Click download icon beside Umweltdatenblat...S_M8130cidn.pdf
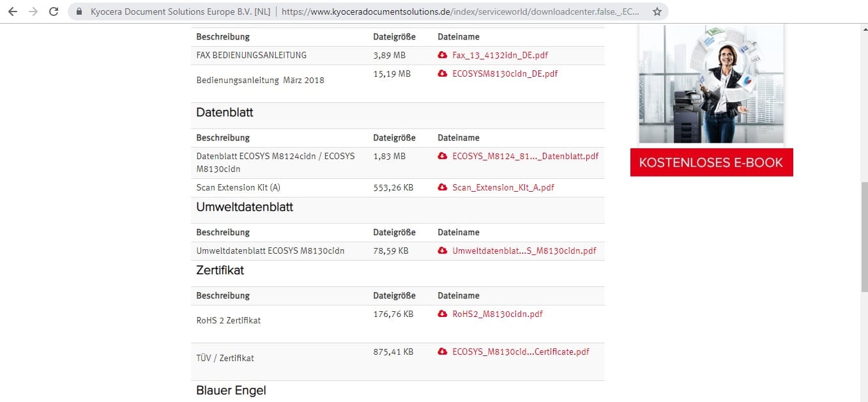The height and width of the screenshot is (402, 868). pos(442,251)
